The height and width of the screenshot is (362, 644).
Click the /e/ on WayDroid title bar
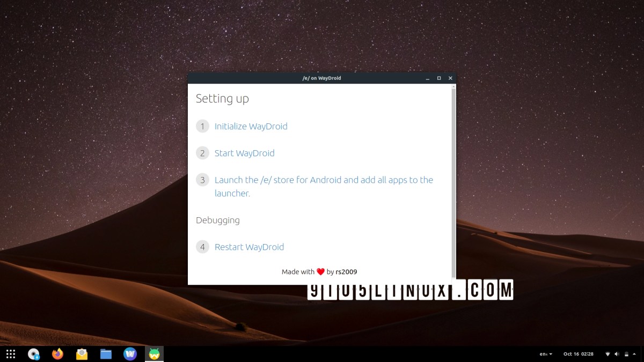321,78
